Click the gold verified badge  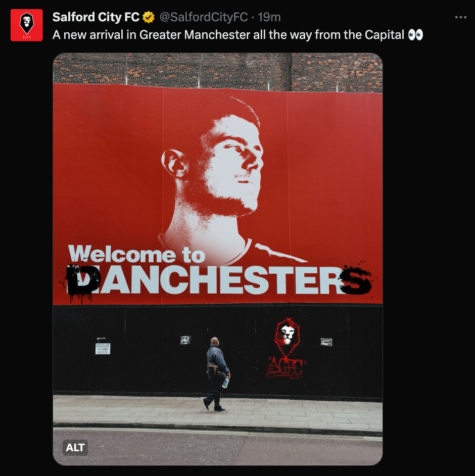pos(149,17)
